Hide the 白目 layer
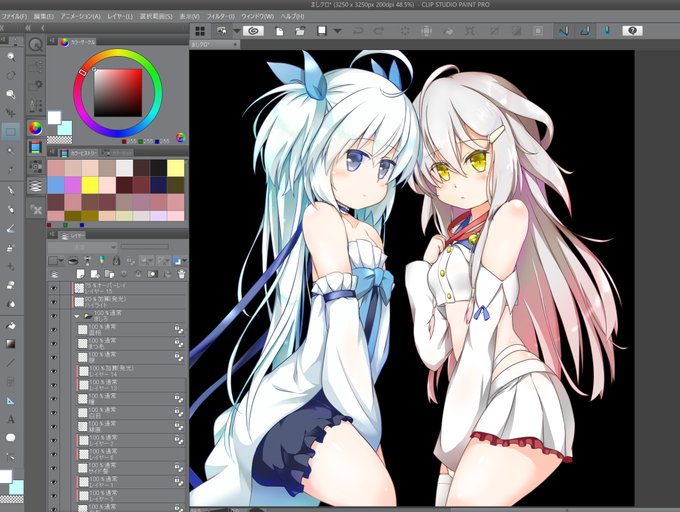The width and height of the screenshot is (680, 512). [54, 413]
